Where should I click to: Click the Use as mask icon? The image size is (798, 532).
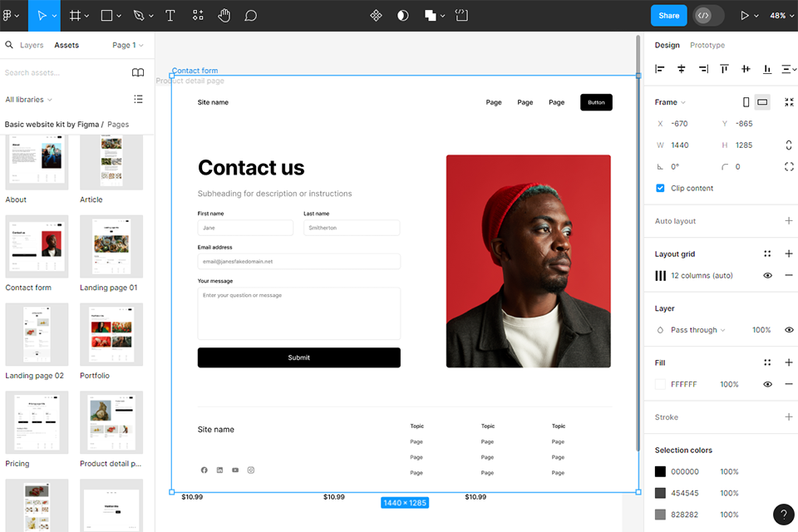[x=402, y=16]
